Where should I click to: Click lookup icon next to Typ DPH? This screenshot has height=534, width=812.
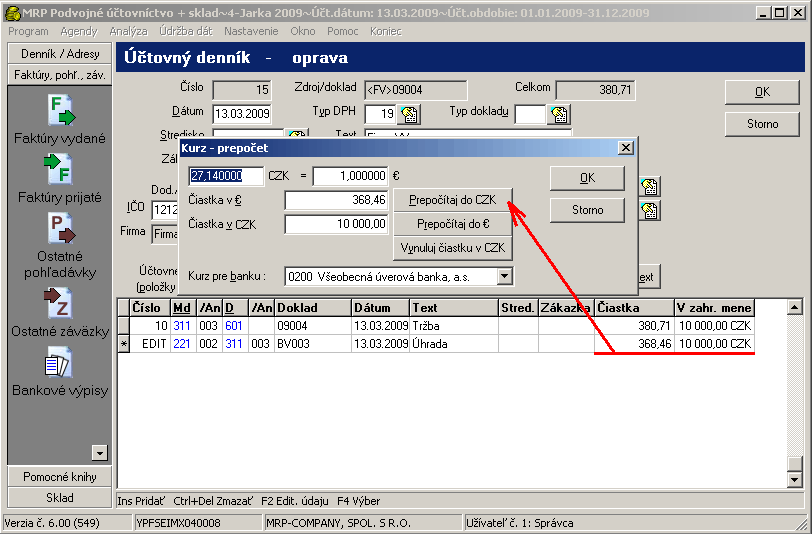tap(410, 114)
